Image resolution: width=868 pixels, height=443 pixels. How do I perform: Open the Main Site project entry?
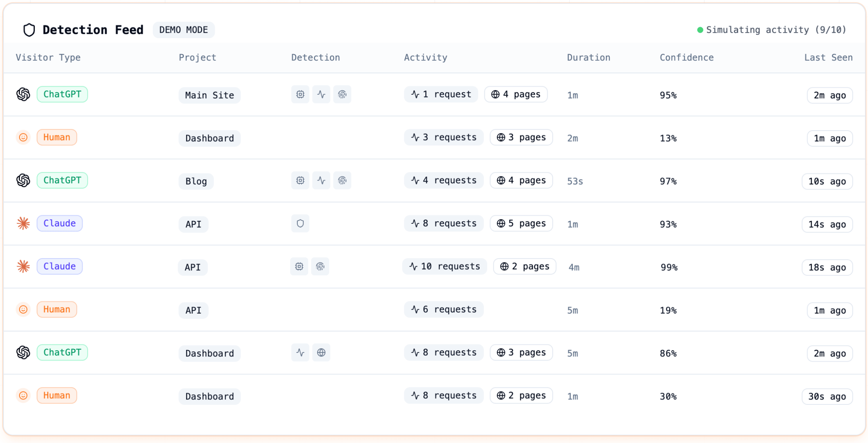click(209, 95)
